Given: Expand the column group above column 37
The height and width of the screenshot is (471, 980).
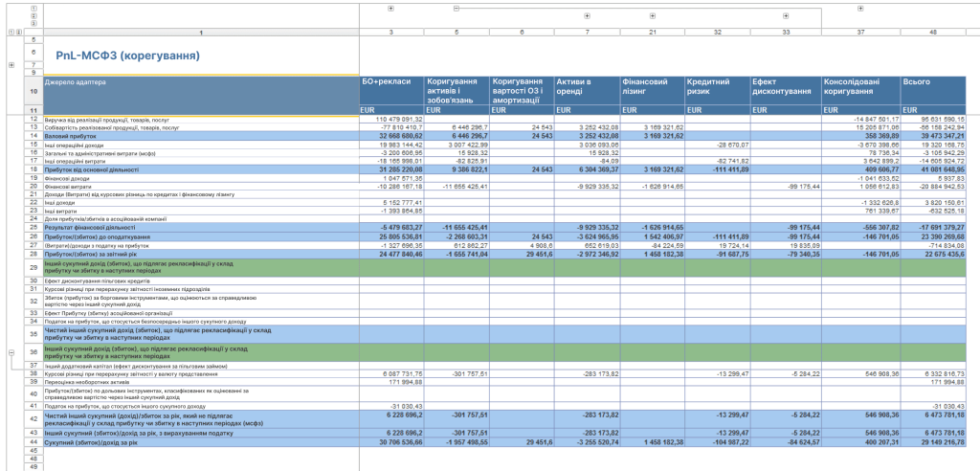Looking at the screenshot, I should tap(860, 8).
